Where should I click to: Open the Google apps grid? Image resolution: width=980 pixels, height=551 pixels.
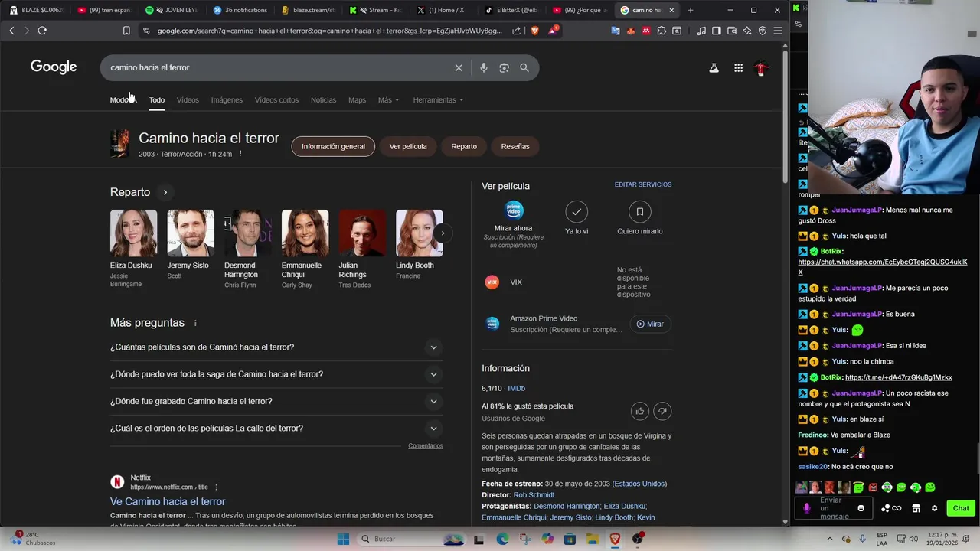coord(738,68)
